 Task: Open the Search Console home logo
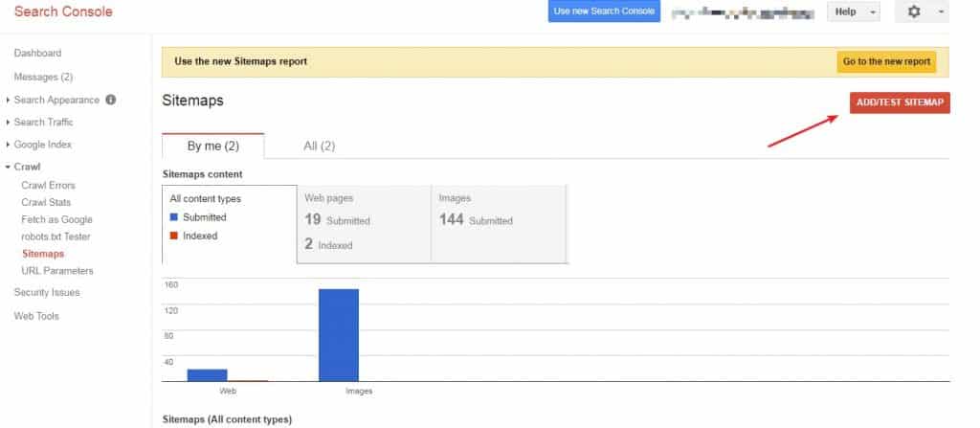[x=63, y=11]
